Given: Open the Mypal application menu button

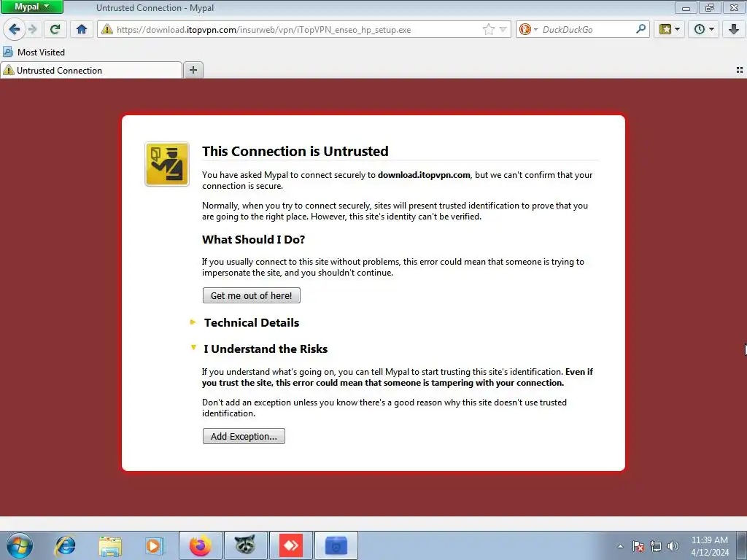Looking at the screenshot, I should [x=31, y=7].
